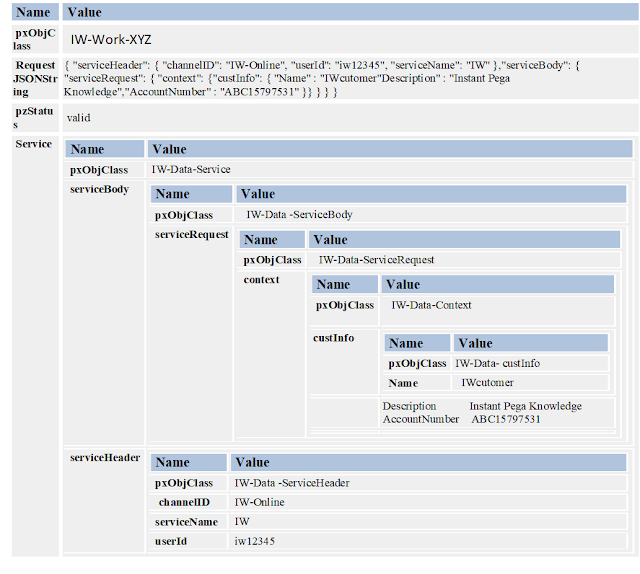640x574 pixels.
Task: Select the JSON string starting with "serviceHeader"
Action: 322,78
